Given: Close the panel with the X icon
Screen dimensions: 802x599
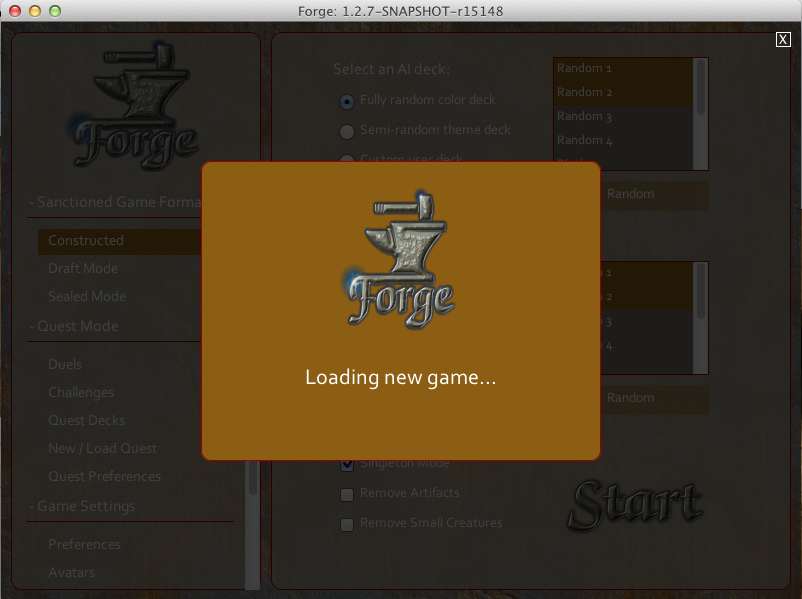Looking at the screenshot, I should (783, 40).
